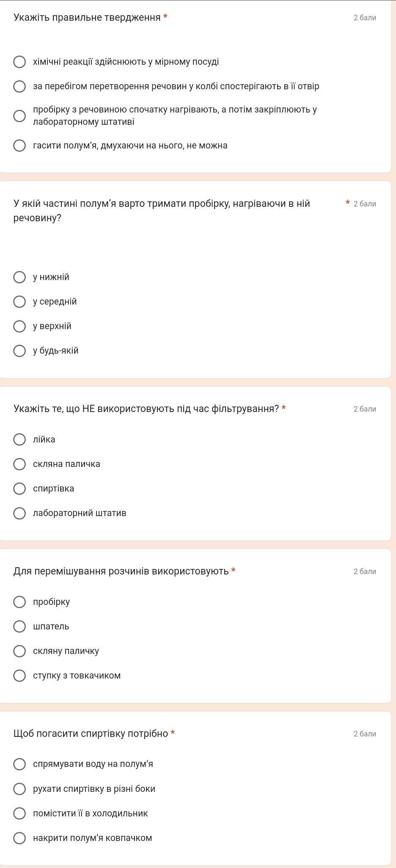Screen dimensions: 396x868
Task: Select the 'у середній' answer
Action: (19, 302)
